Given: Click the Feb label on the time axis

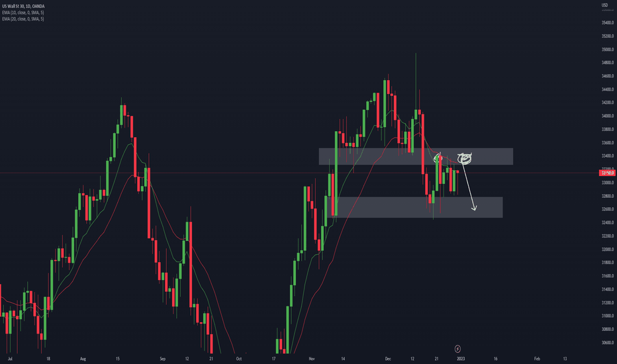Looking at the screenshot, I should point(537,359).
